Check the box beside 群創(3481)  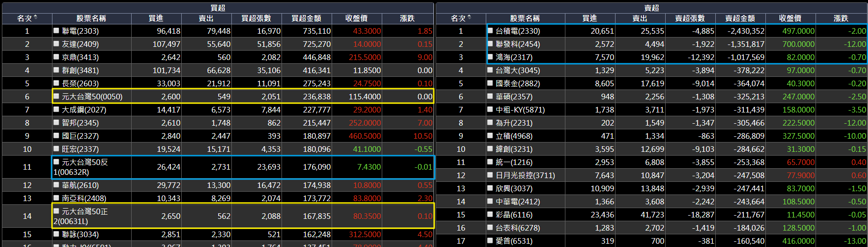tap(56, 70)
